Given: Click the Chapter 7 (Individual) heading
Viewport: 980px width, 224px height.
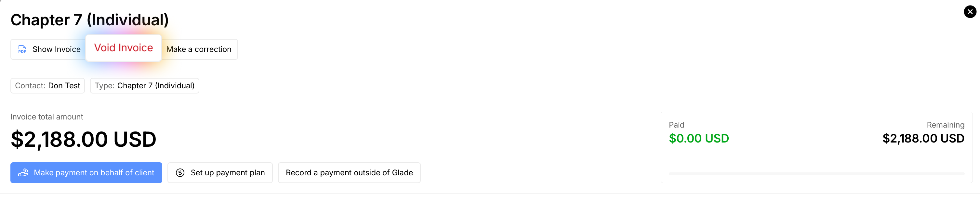Looking at the screenshot, I should click(89, 20).
